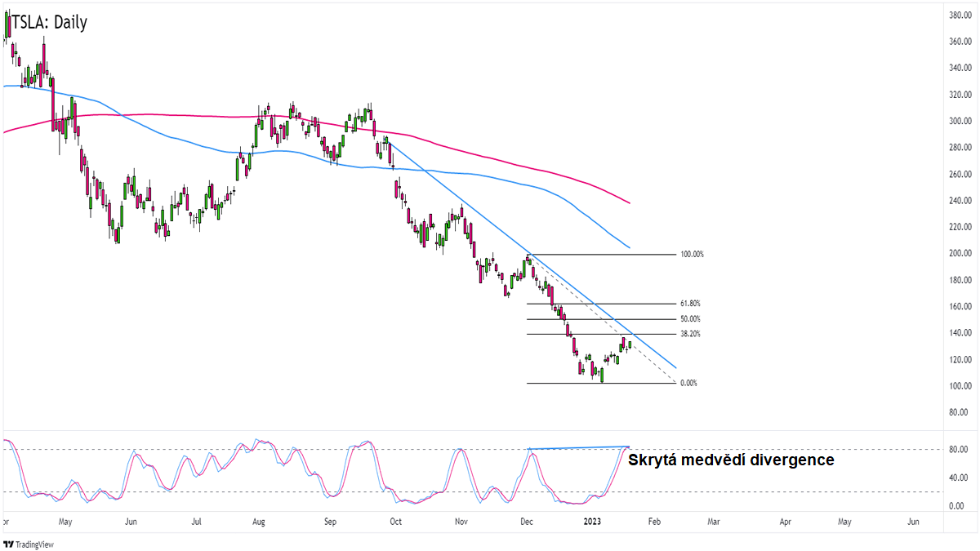Click the TSLA: Daily chart title

click(x=50, y=22)
